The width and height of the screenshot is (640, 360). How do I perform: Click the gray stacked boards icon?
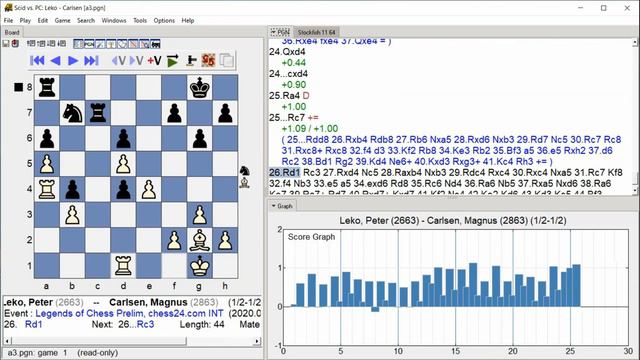227,60
